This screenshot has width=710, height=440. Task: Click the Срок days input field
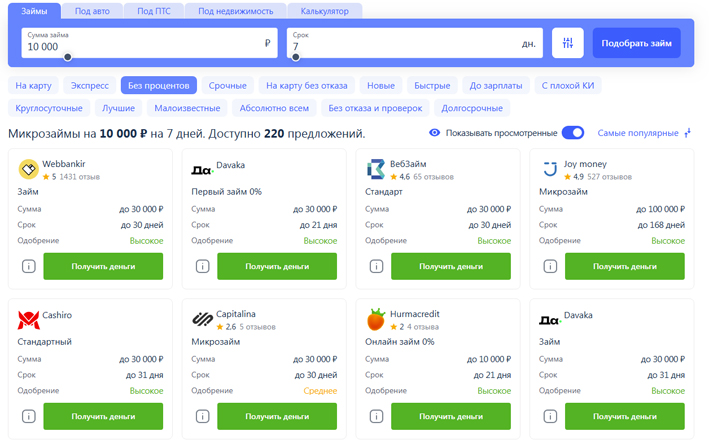415,43
